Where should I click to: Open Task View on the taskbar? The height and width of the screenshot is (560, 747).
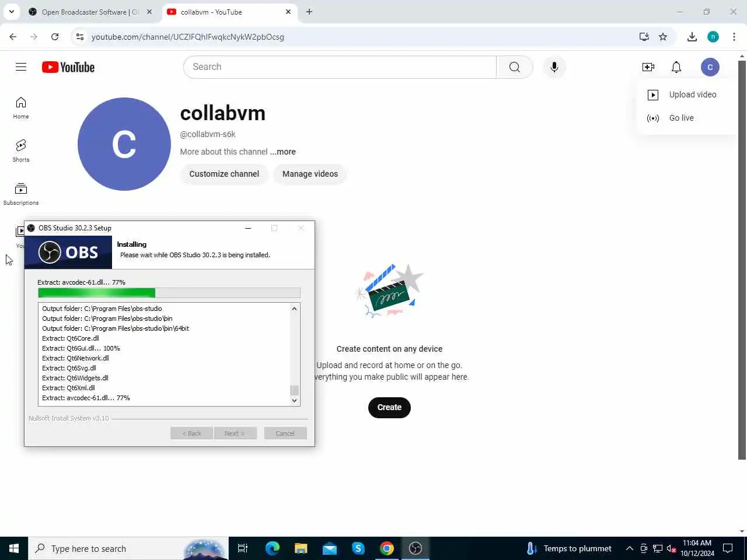tap(243, 548)
